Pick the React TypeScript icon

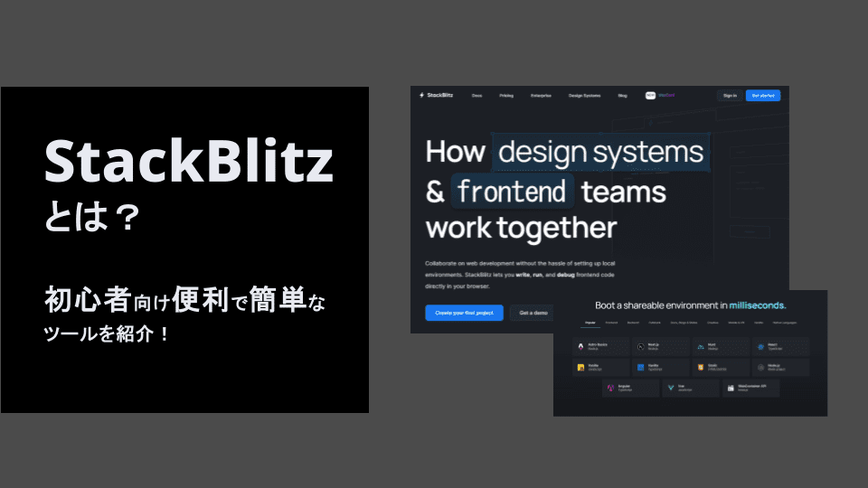[759, 346]
